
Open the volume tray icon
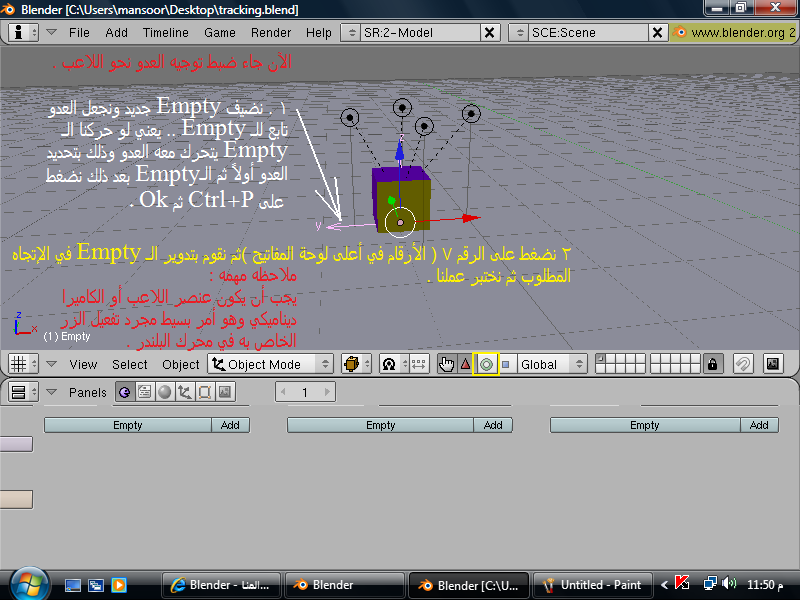[729, 583]
